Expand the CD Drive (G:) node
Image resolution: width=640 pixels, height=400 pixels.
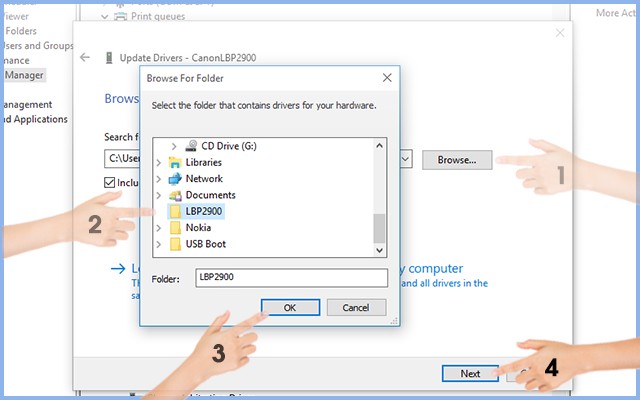click(x=174, y=146)
